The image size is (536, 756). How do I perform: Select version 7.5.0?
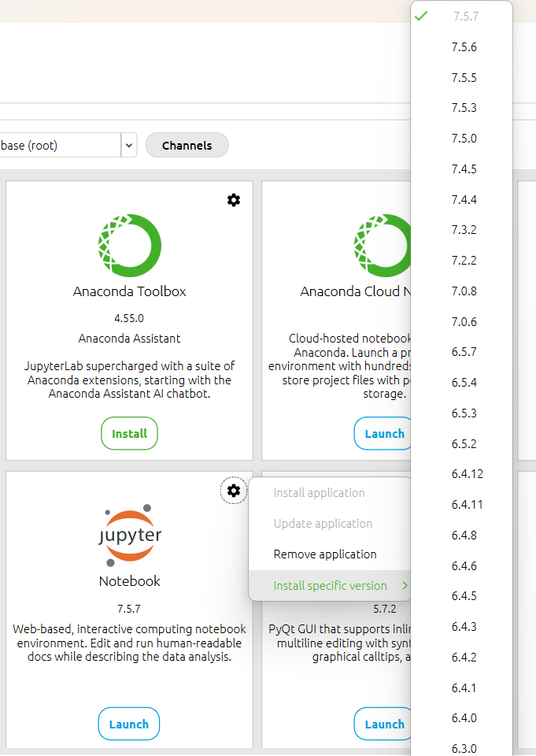[x=461, y=139]
